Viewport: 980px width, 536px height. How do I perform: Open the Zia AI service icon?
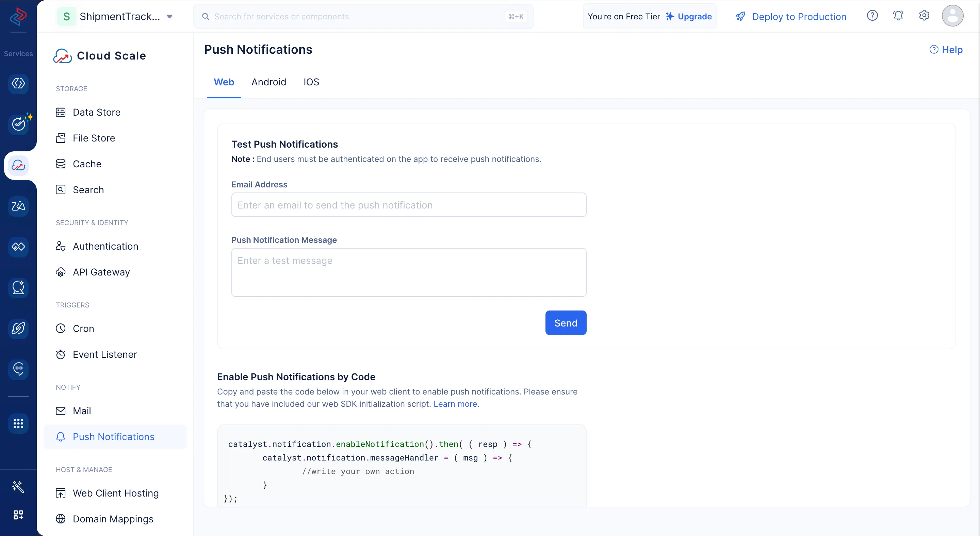[x=18, y=206]
